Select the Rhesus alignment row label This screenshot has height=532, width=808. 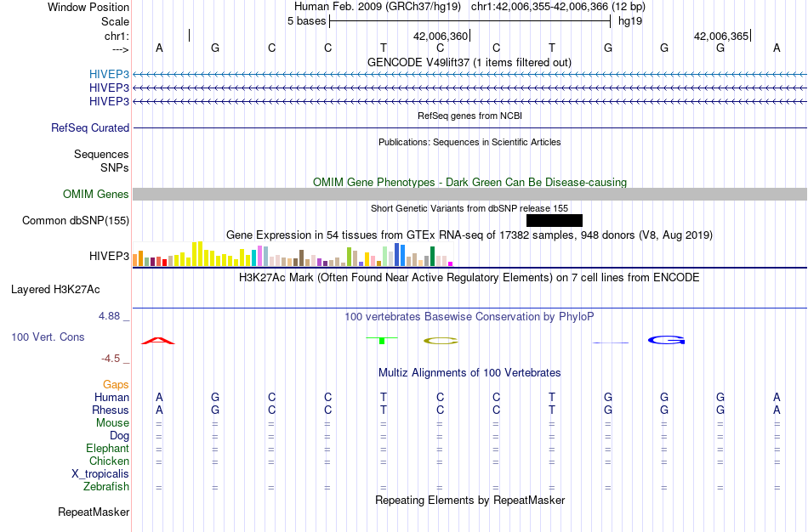point(111,410)
